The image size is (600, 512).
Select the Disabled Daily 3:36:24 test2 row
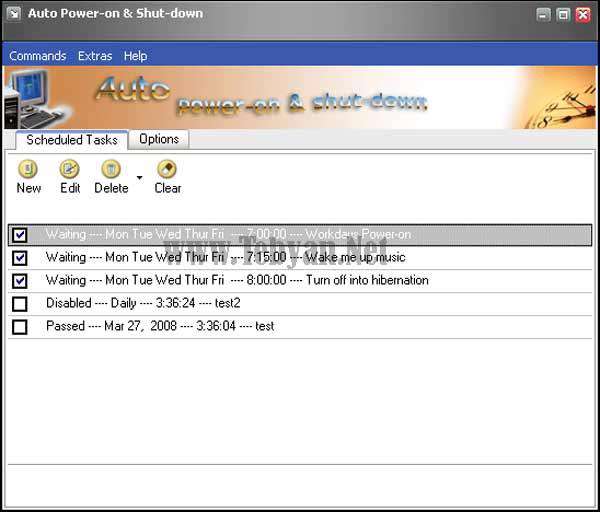[x=300, y=304]
